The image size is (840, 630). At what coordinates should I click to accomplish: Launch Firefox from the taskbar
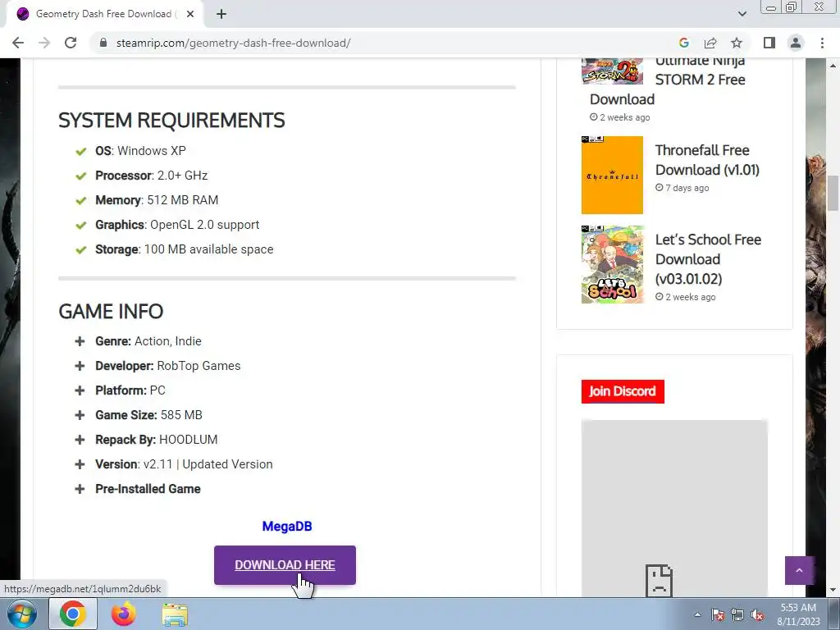pyautogui.click(x=123, y=614)
